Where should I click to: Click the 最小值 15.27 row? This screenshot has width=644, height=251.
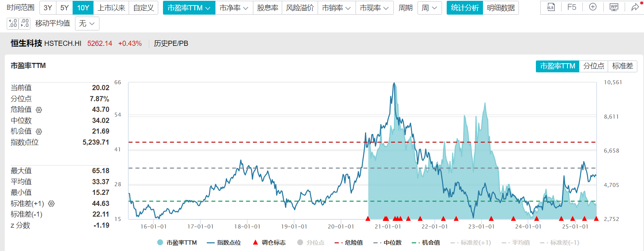tap(60, 192)
